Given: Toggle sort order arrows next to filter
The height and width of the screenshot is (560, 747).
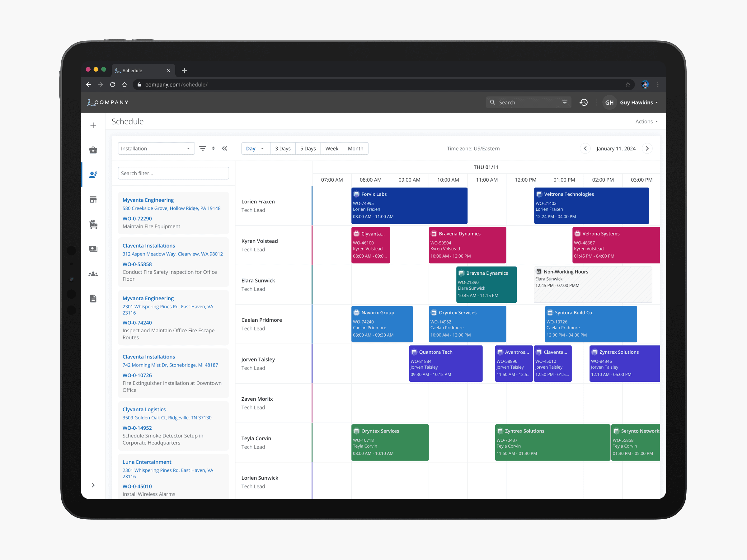Looking at the screenshot, I should pos(214,148).
